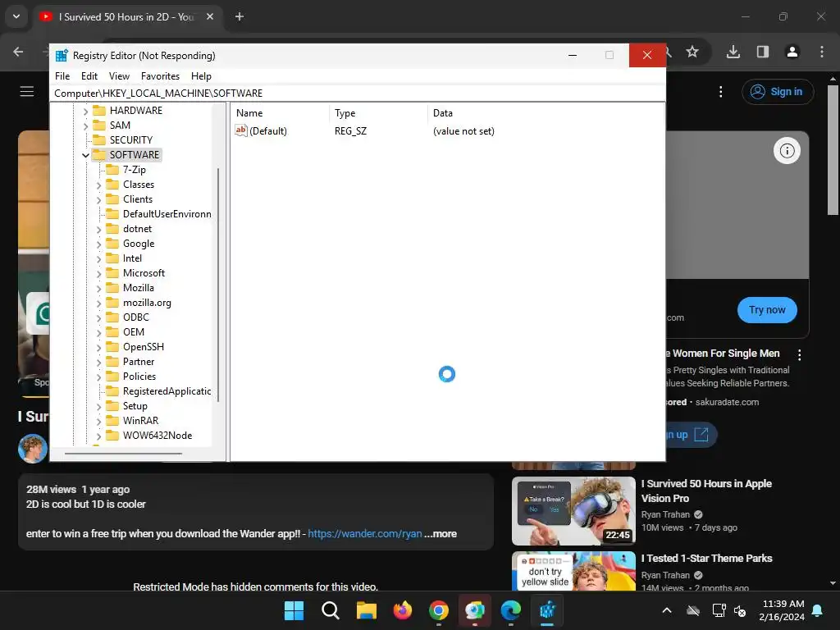The width and height of the screenshot is (840, 630).
Task: Switch to the I Survived 50 Hours in 2D tab
Action: (127, 16)
